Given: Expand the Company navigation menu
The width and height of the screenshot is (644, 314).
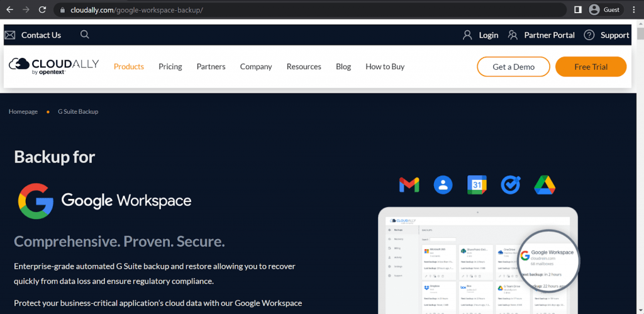Looking at the screenshot, I should [x=256, y=67].
